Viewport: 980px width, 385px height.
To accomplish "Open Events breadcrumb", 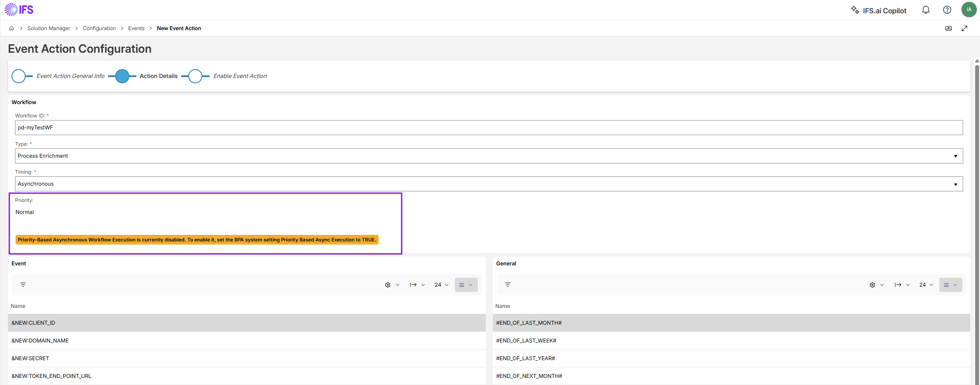I will [136, 28].
